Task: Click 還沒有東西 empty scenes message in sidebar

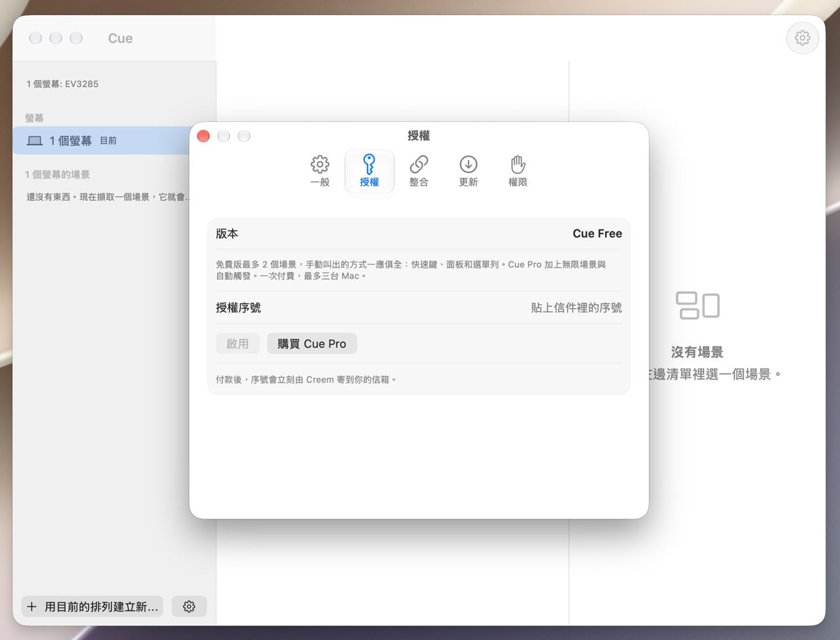Action: [x=110, y=197]
